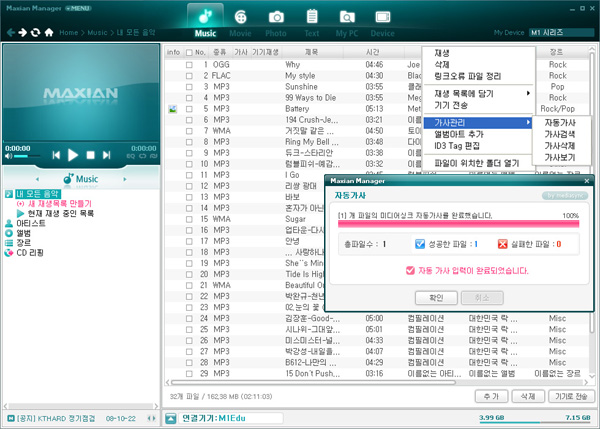
Task: Confirm dialog with 확인 button
Action: point(436,297)
